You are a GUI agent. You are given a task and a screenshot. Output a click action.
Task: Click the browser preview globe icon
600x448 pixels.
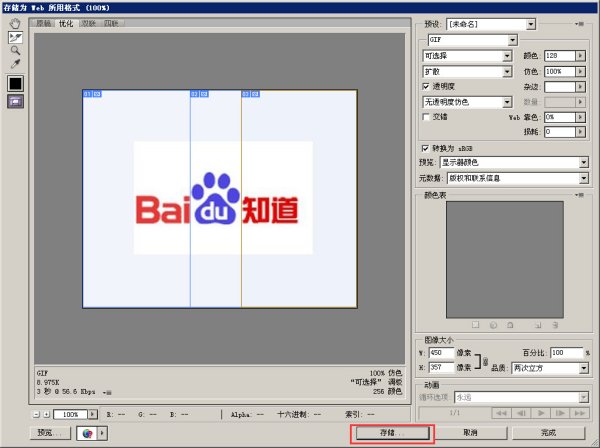click(x=87, y=433)
